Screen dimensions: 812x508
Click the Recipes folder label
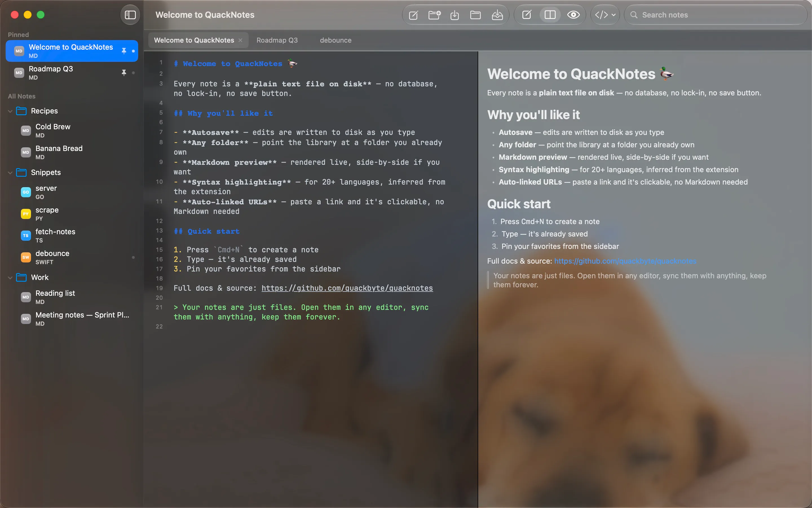44,111
